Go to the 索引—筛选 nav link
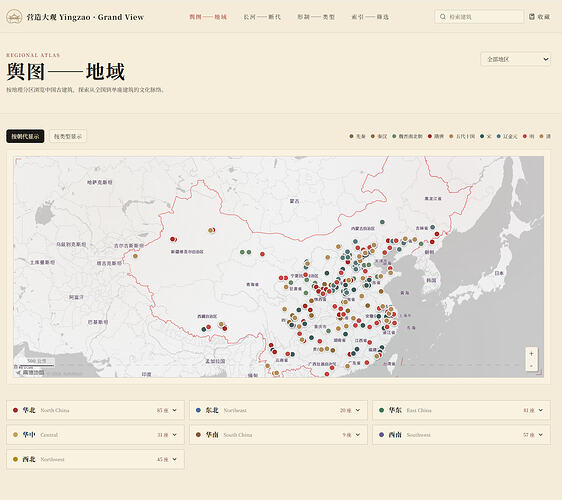This screenshot has width=562, height=500. pyautogui.click(x=370, y=17)
